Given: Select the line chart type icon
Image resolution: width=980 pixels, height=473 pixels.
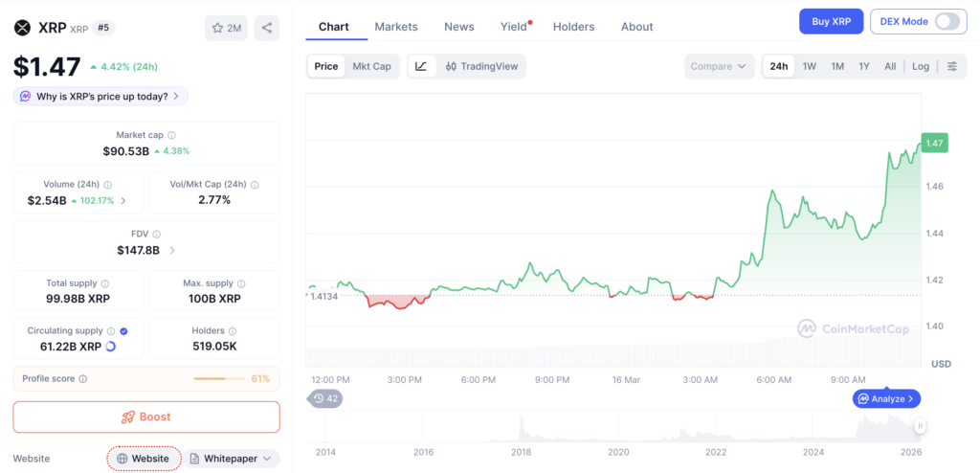Looking at the screenshot, I should point(421,66).
